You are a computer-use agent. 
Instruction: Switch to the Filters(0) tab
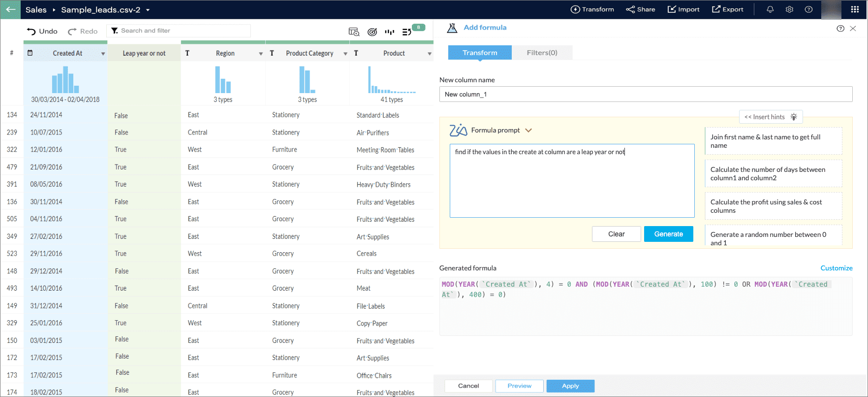pyautogui.click(x=542, y=53)
